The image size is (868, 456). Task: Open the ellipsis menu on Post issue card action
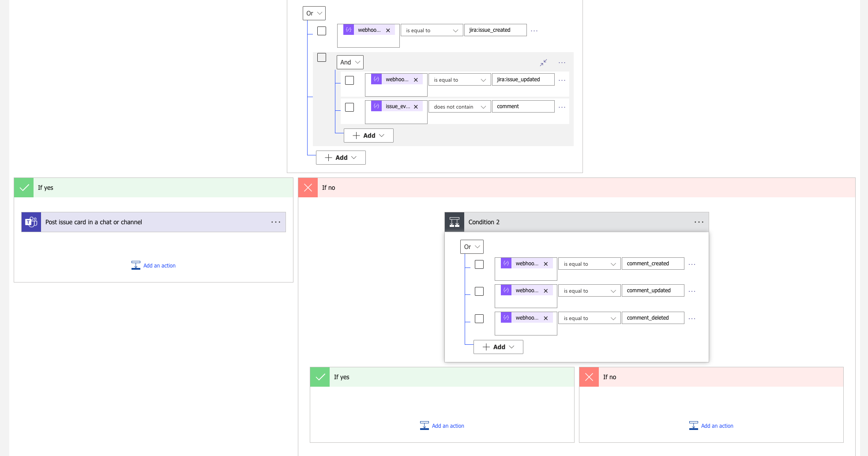(x=276, y=222)
